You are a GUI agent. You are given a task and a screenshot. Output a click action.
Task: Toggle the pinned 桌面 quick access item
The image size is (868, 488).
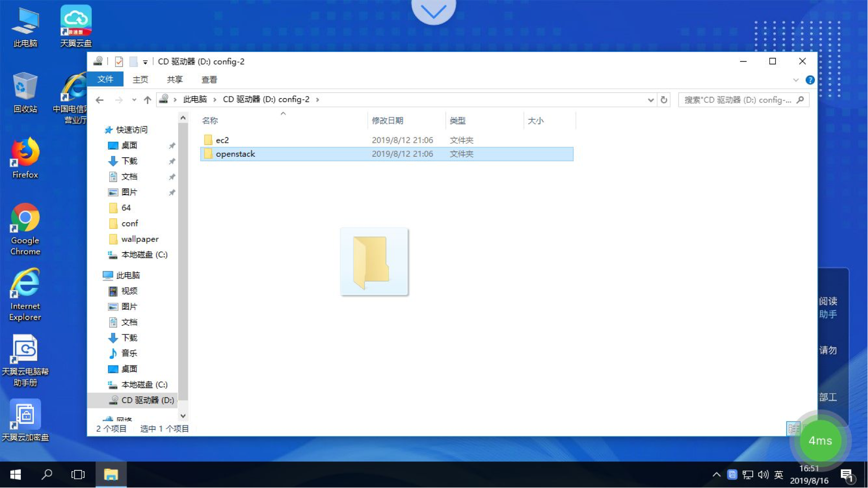tap(172, 145)
